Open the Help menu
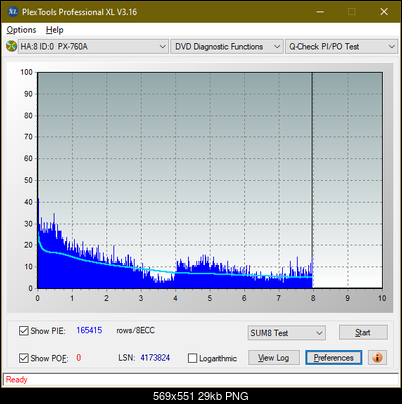402x404 pixels. coord(54,30)
